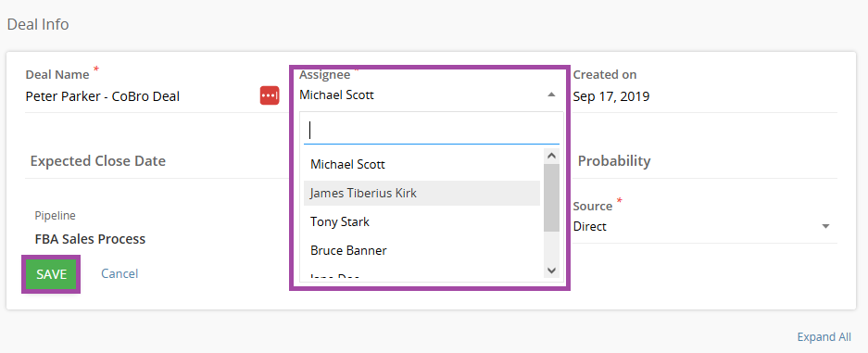
Task: Select Direct in the Source field
Action: coord(589,226)
